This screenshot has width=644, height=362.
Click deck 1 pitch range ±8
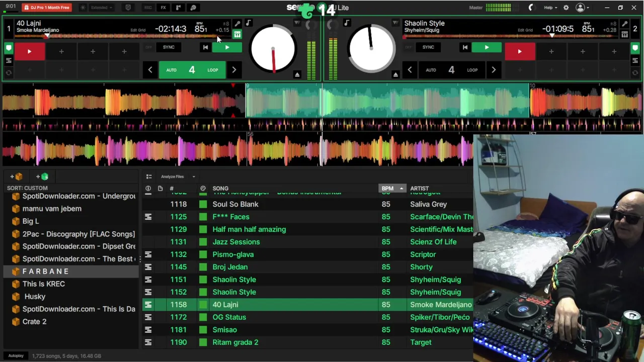tap(226, 24)
